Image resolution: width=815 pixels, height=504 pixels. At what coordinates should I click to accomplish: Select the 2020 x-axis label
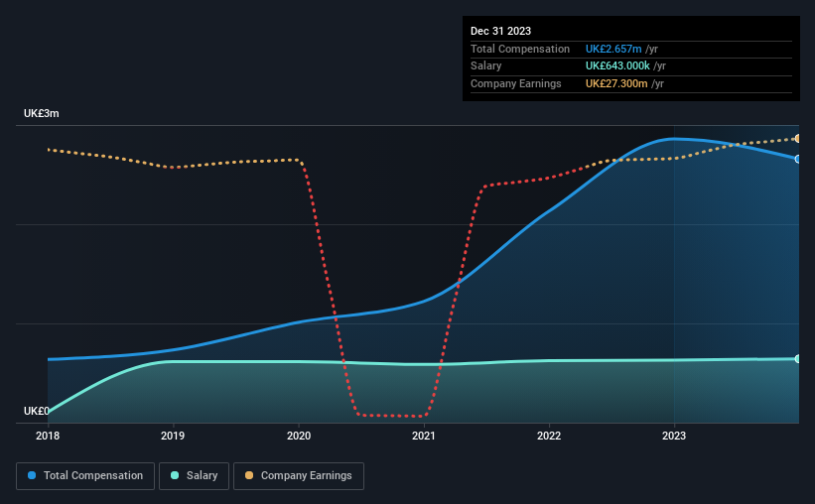pos(299,436)
